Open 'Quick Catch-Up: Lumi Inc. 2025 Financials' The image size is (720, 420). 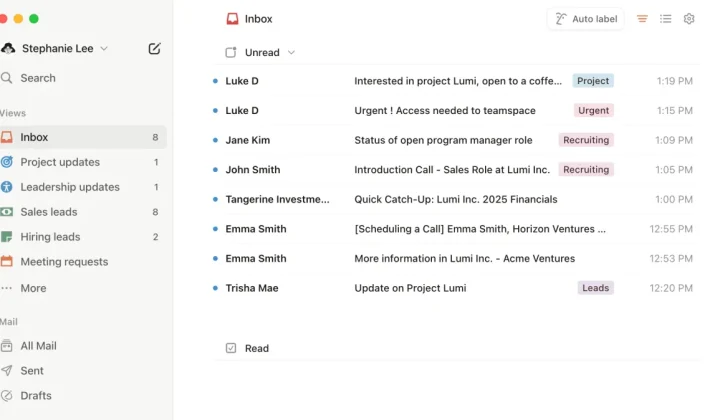tap(456, 199)
